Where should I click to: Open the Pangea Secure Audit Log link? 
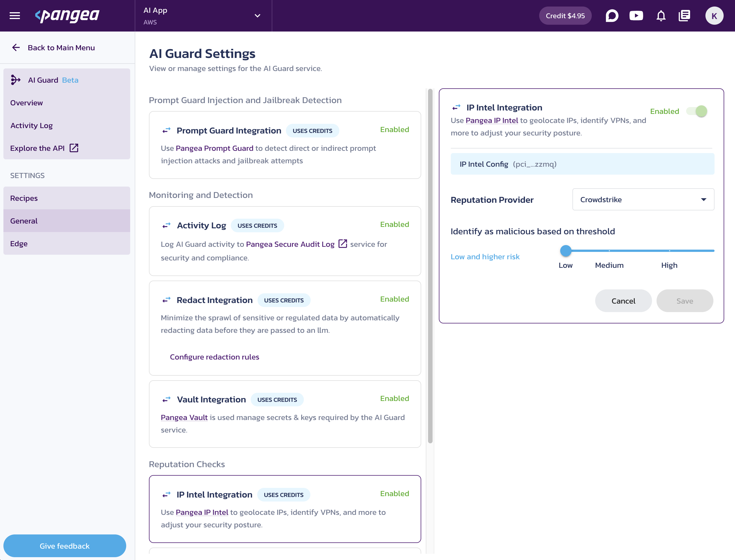click(x=290, y=244)
